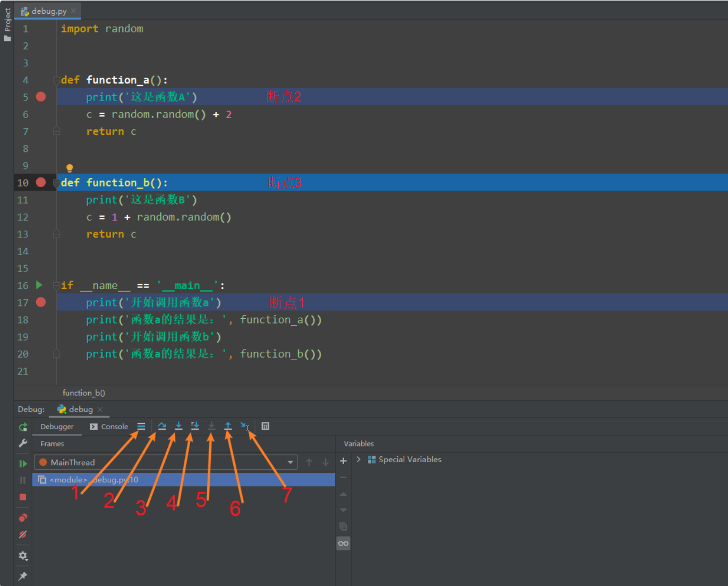Close the debug session tab
Viewport: 728px width, 586px height.
pos(100,410)
